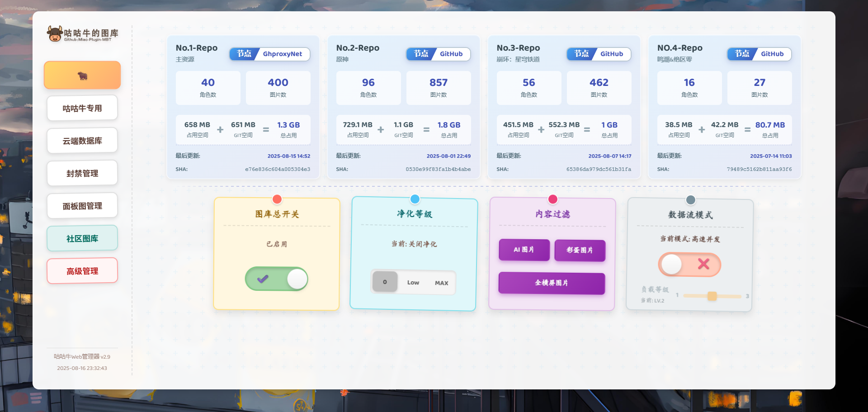Go to 封禁管理 page
The width and height of the screenshot is (868, 412).
(82, 173)
